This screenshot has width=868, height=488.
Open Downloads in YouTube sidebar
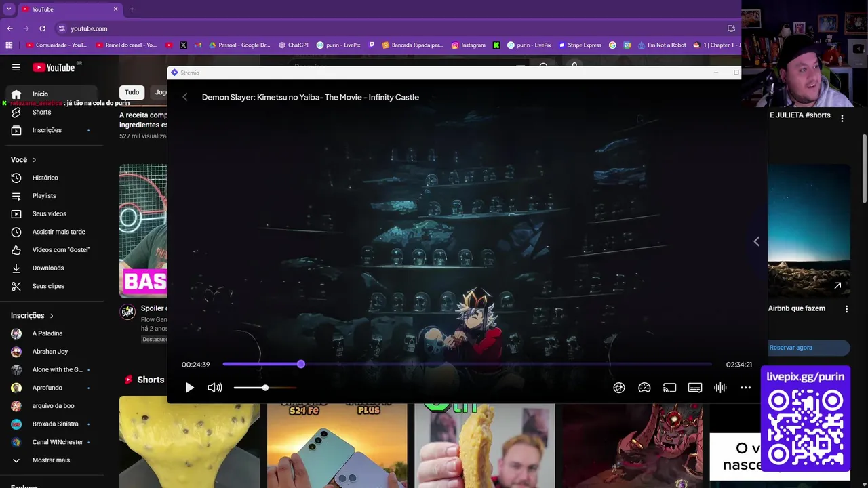[51, 268]
